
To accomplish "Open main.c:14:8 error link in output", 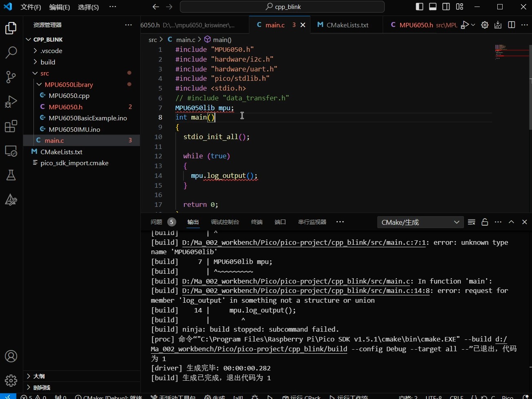I will click(306, 290).
